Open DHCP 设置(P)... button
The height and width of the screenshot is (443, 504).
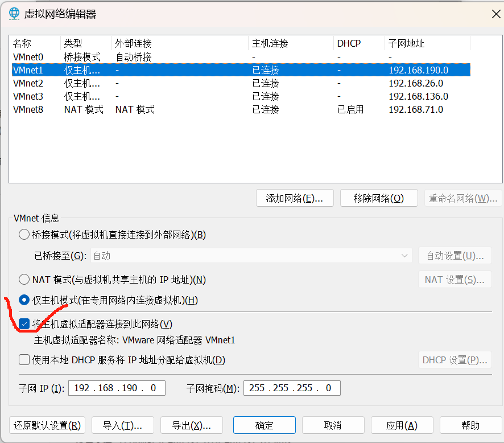pyautogui.click(x=455, y=360)
